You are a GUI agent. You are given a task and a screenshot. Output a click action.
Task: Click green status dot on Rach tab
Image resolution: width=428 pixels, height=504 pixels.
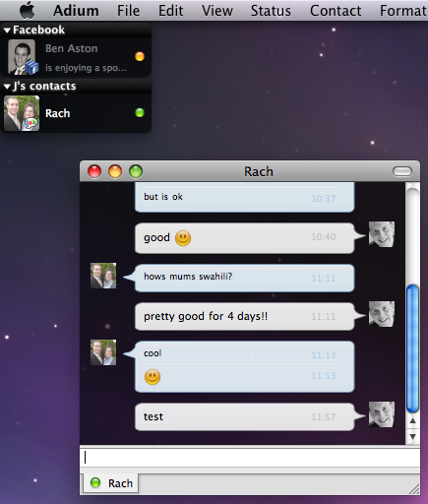point(95,482)
